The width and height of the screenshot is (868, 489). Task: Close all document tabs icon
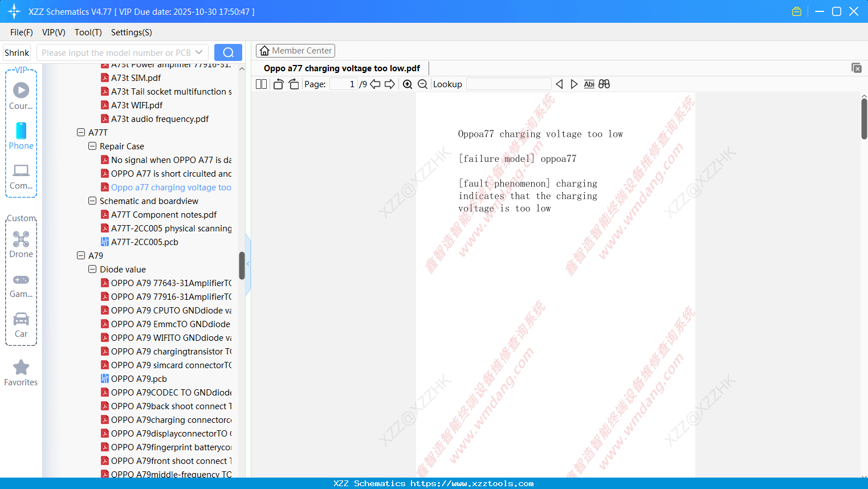pyautogui.click(x=856, y=68)
